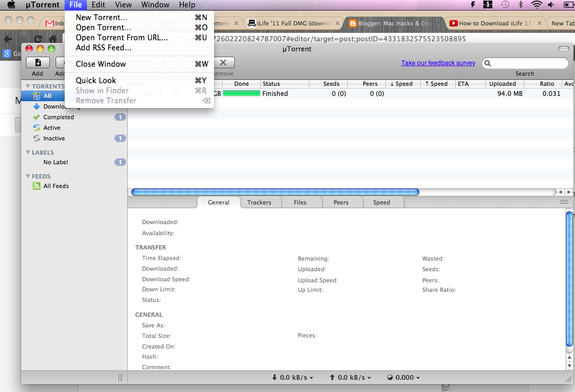575x392 pixels.
Task: Click the 94.0 MB uploaded cell
Action: point(510,94)
